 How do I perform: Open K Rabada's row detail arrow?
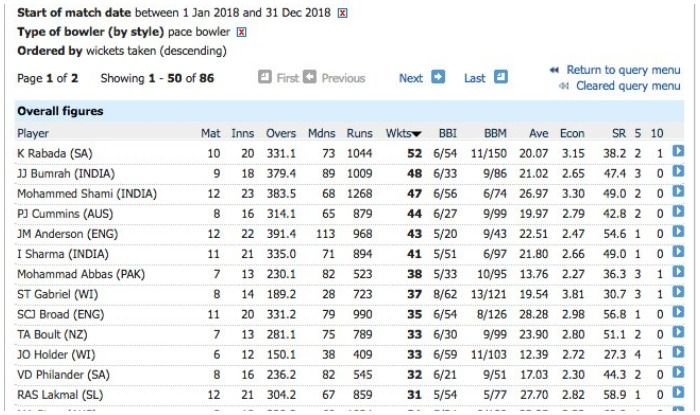tap(678, 151)
